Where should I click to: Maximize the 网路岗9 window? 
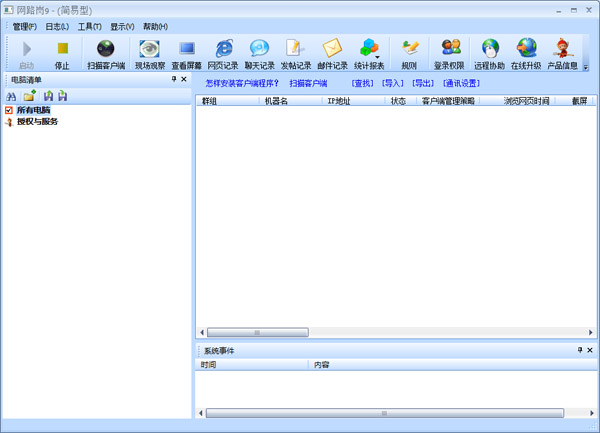pos(574,10)
